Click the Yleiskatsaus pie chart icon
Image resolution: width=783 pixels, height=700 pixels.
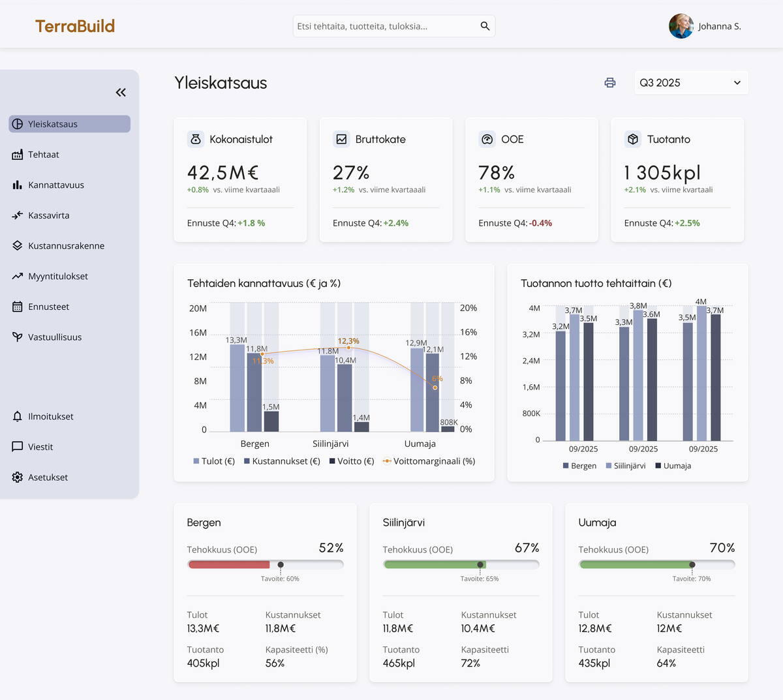[x=18, y=124]
